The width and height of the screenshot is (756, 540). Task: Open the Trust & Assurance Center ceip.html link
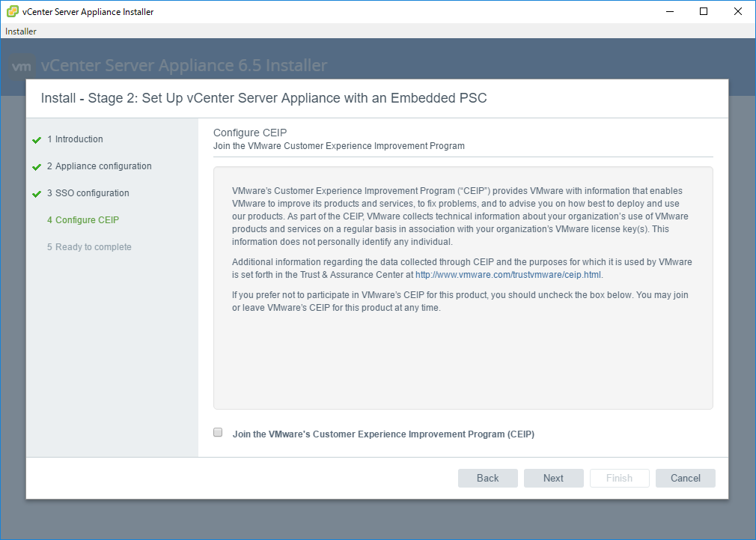pos(508,275)
